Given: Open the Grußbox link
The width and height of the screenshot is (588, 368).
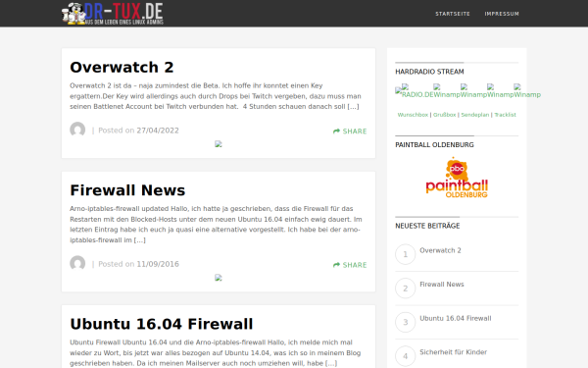Looking at the screenshot, I should [444, 115].
